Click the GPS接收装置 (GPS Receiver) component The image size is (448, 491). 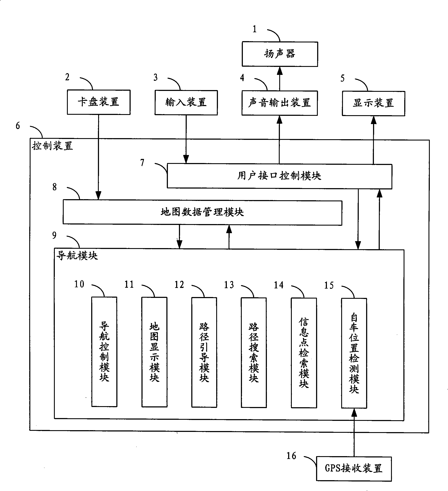tap(366, 467)
